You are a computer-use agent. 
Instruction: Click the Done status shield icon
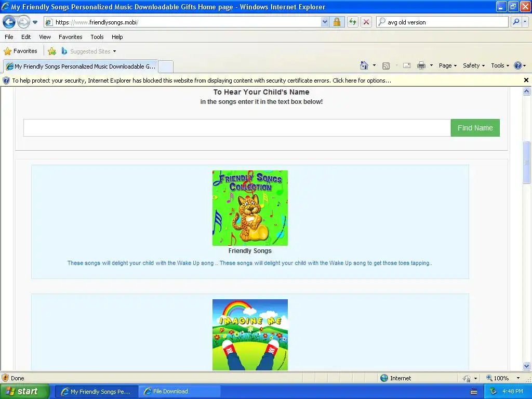(5, 378)
